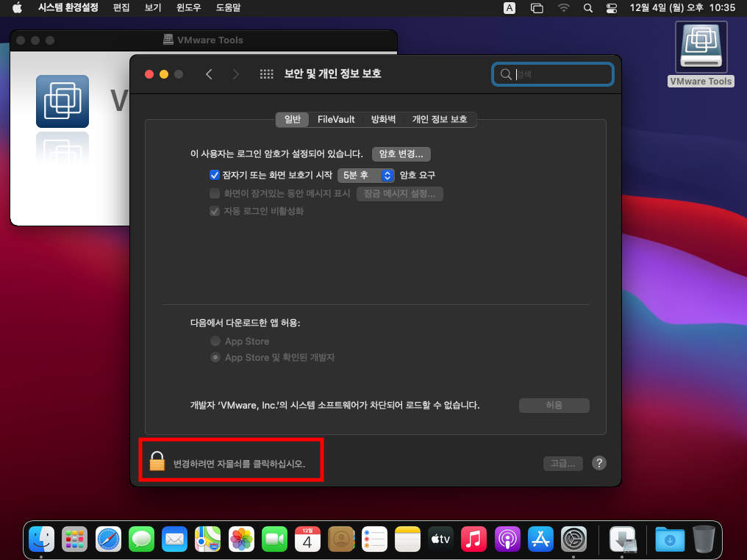Show all preferences grid icon
Image resolution: width=747 pixels, height=560 pixels.
coord(266,74)
